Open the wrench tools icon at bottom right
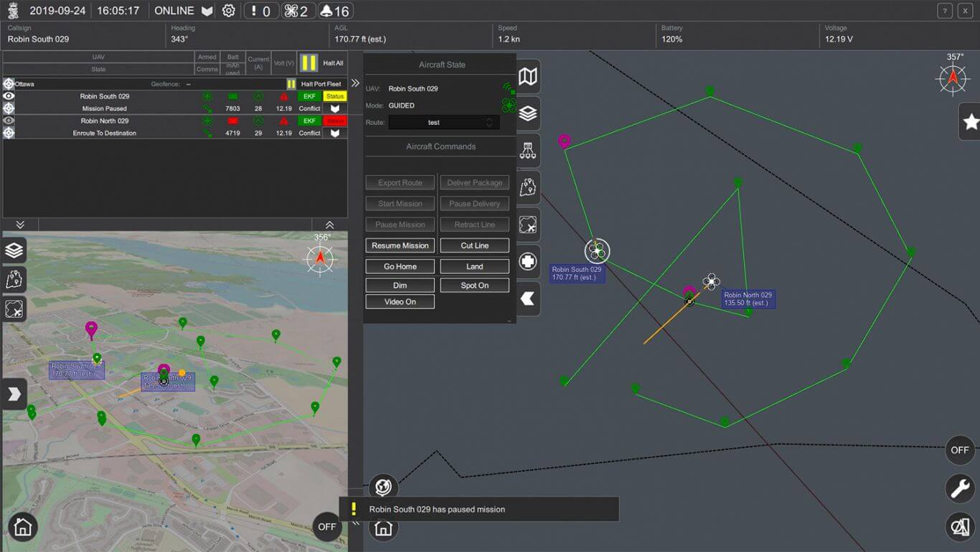Viewport: 980px width, 552px height. 960,488
